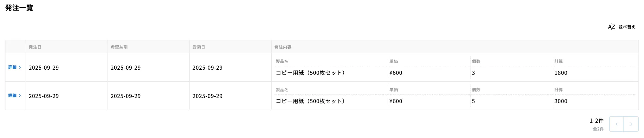644x138 pixels.
Task: Click the 受領日 column header
Action: 199,47
